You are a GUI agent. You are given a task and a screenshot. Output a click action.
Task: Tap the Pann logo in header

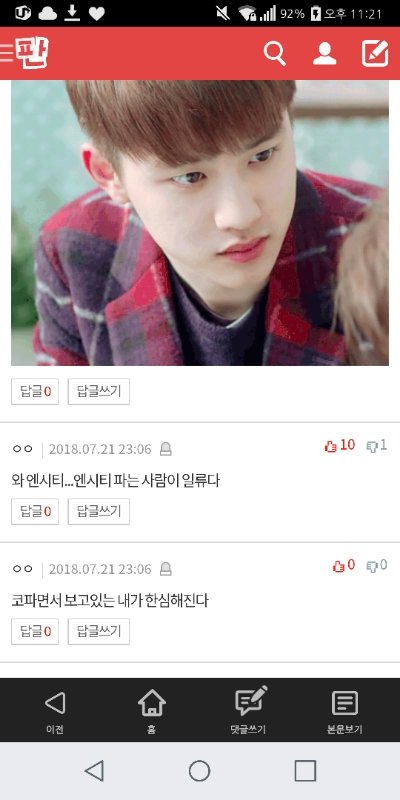coord(32,53)
